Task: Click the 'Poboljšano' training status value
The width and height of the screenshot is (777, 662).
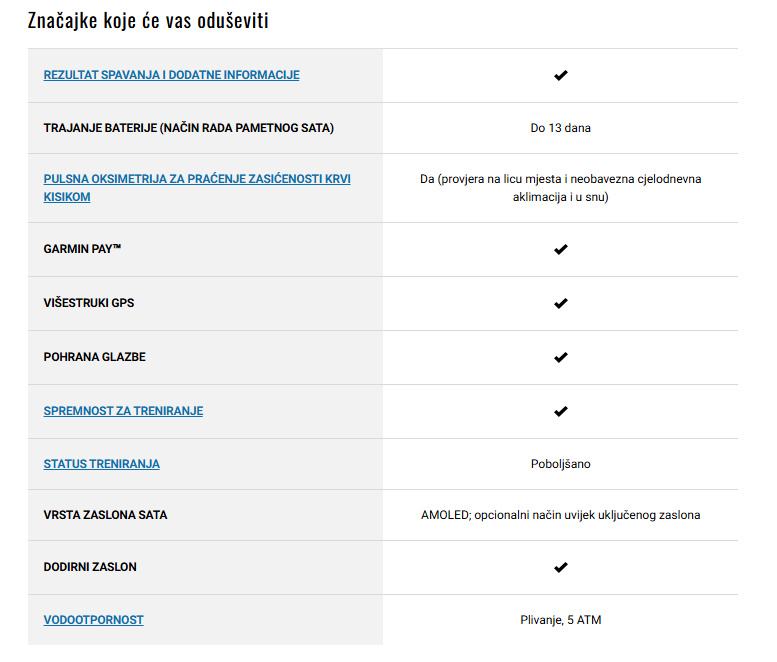Action: click(x=560, y=464)
